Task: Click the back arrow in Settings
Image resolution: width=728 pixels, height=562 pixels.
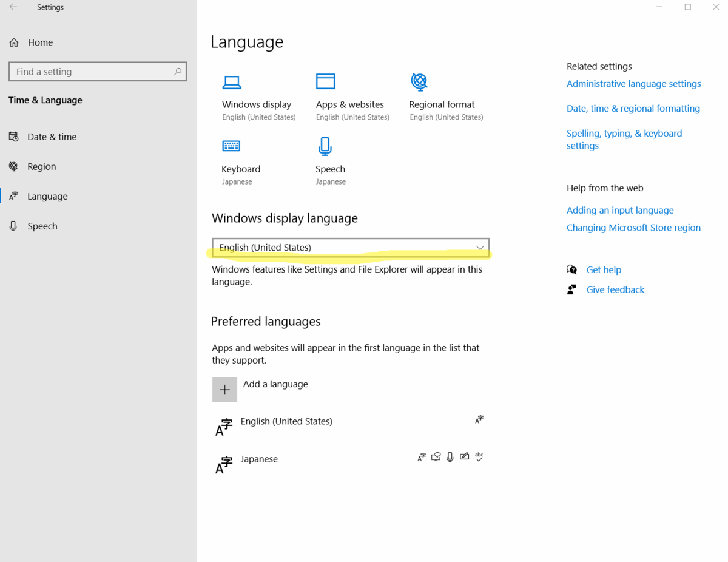Action: point(13,7)
